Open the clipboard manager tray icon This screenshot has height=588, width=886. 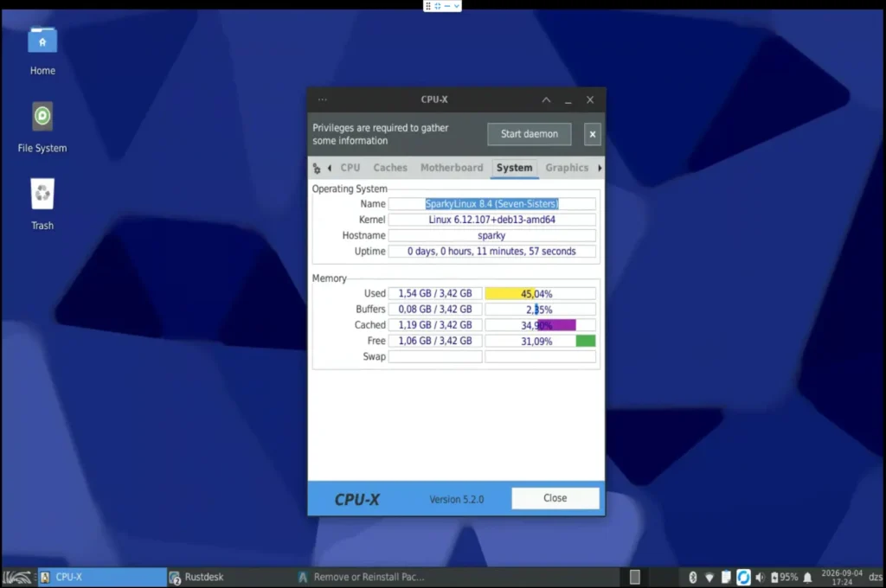(726, 578)
